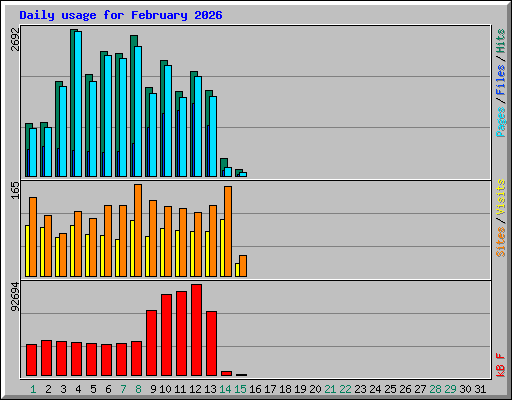Click day label 26 on the x-axis

tap(405, 389)
